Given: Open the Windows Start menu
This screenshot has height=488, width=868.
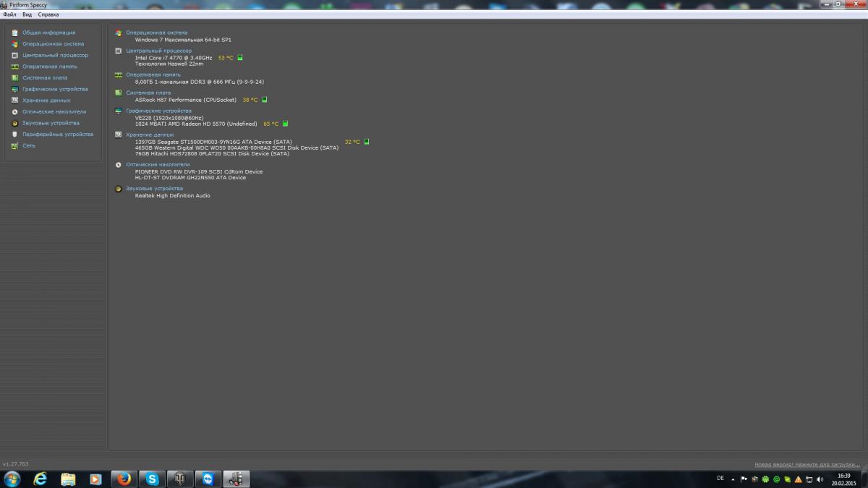Looking at the screenshot, I should [x=12, y=479].
